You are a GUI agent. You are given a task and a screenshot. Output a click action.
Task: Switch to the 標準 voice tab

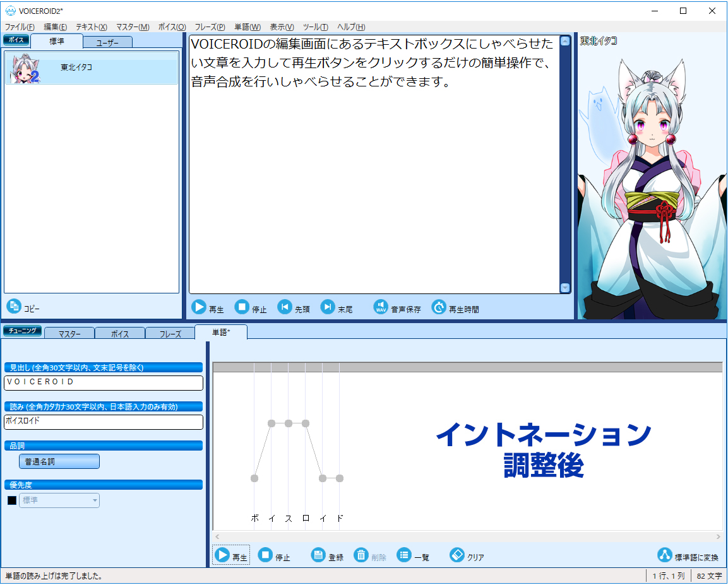coord(57,41)
